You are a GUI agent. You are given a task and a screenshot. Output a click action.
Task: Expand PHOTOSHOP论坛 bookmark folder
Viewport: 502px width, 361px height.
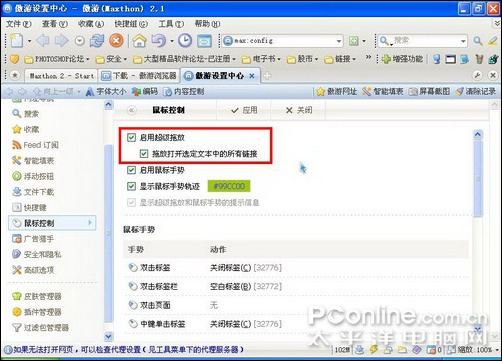tap(57, 59)
